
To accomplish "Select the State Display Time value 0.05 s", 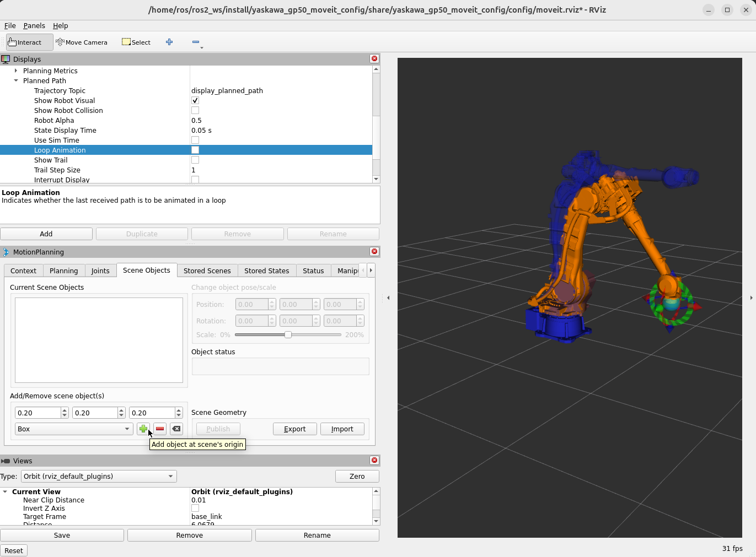I will pyautogui.click(x=201, y=130).
